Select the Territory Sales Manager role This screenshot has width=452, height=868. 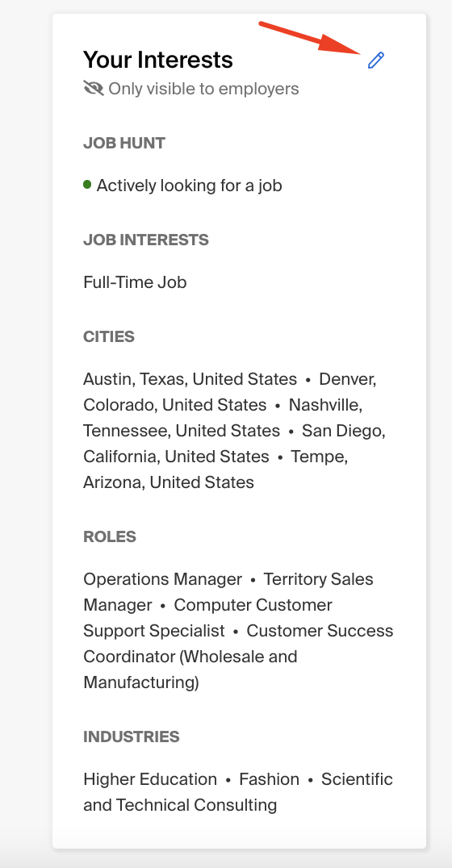228,592
